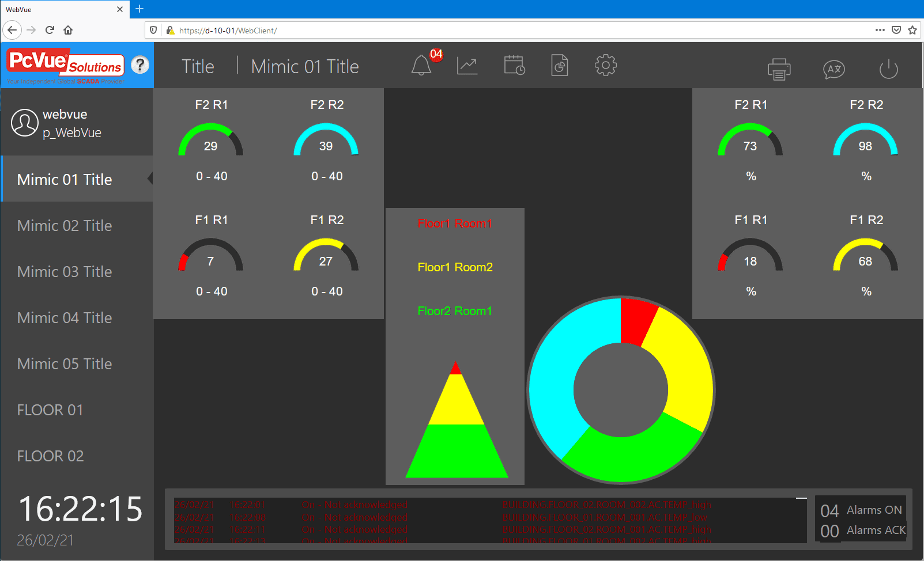Viewport: 924px width, 561px height.
Task: Click the red 04 alarm count badge
Action: click(x=436, y=54)
